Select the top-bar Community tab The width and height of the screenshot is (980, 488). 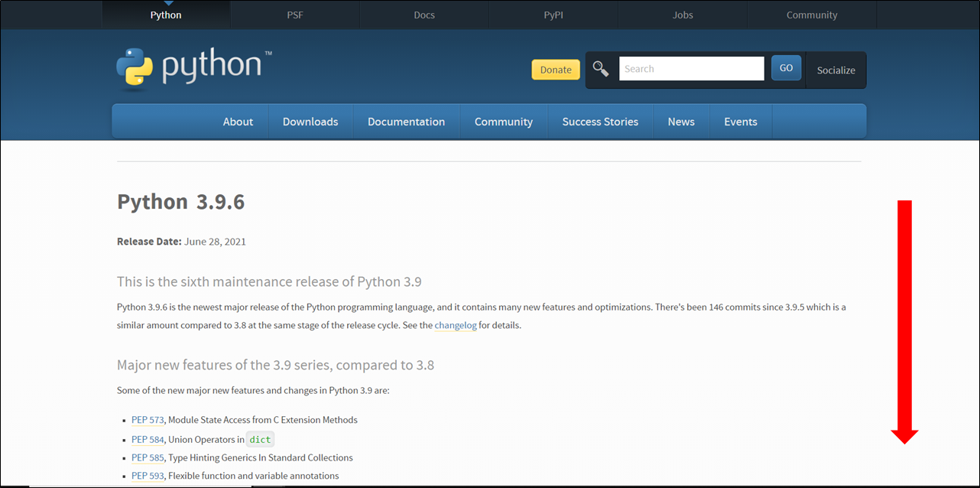click(x=812, y=15)
